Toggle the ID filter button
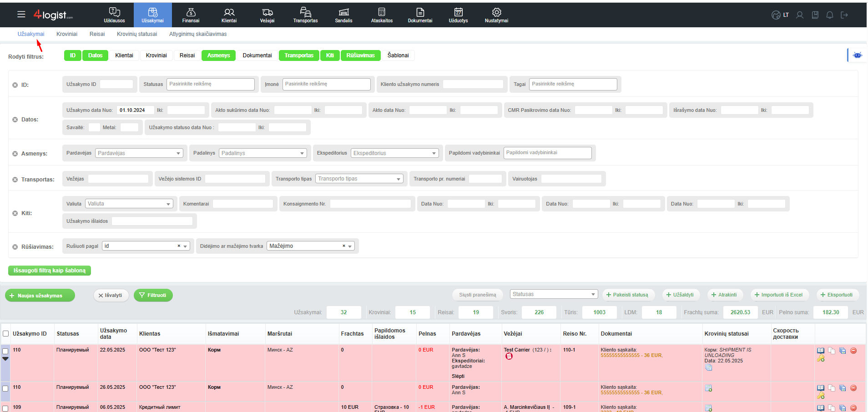868x412 pixels. click(x=72, y=55)
